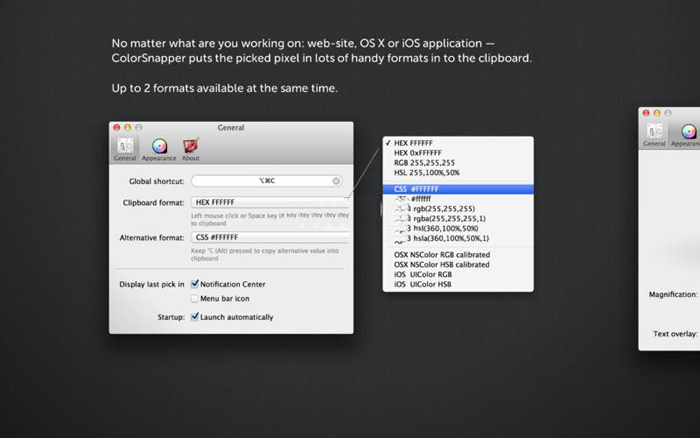The width and height of the screenshot is (700, 438).
Task: Choose OSX NSColor RGB calibrated option
Action: 441,255
